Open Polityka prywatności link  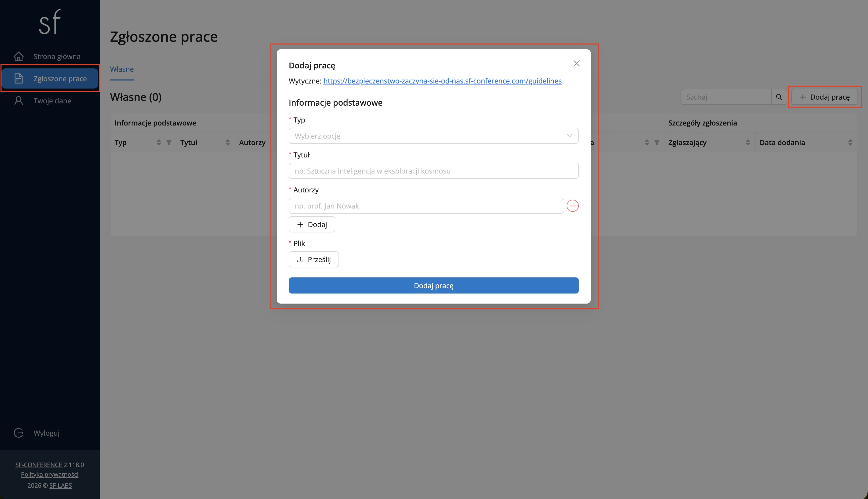[x=50, y=474]
